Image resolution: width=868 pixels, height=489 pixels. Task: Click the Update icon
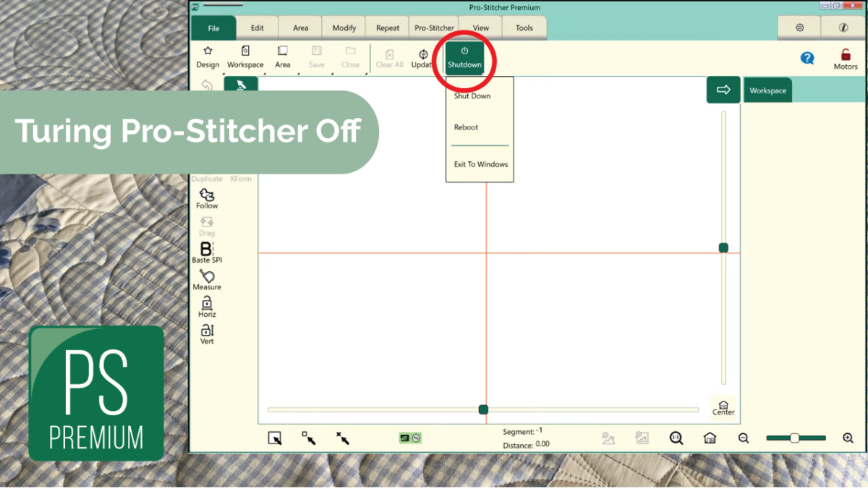(x=422, y=58)
